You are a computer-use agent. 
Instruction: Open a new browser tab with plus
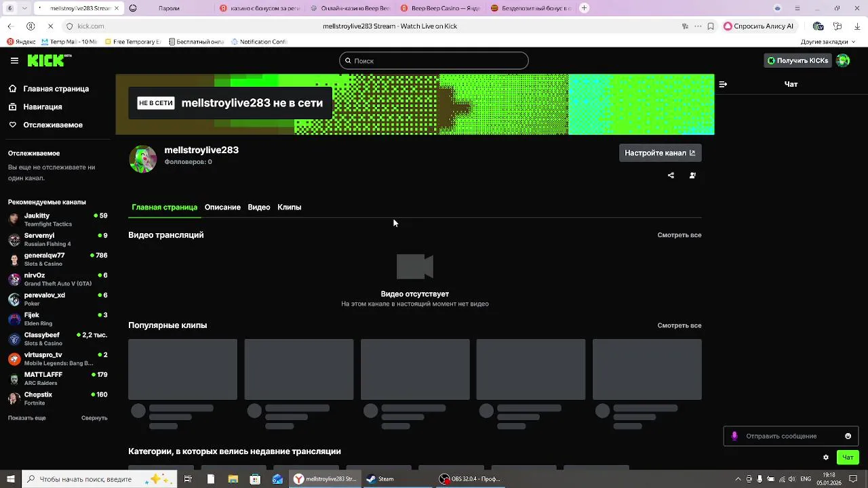click(585, 8)
